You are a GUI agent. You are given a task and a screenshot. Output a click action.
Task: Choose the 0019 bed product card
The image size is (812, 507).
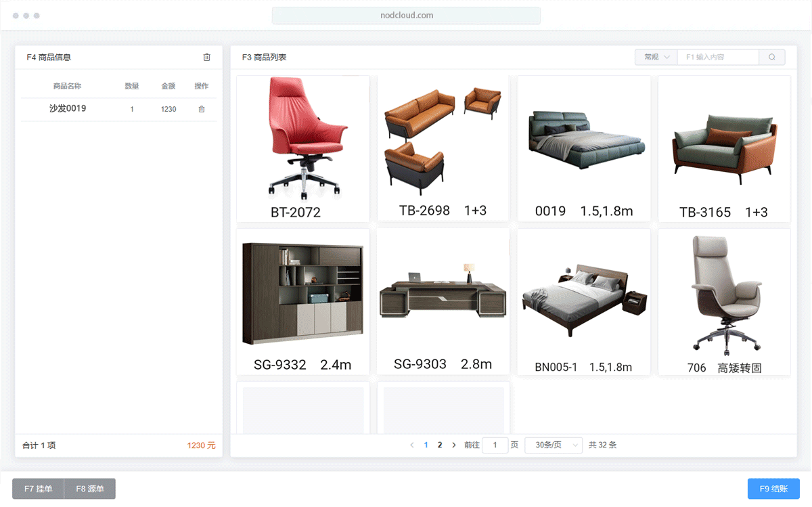(584, 148)
